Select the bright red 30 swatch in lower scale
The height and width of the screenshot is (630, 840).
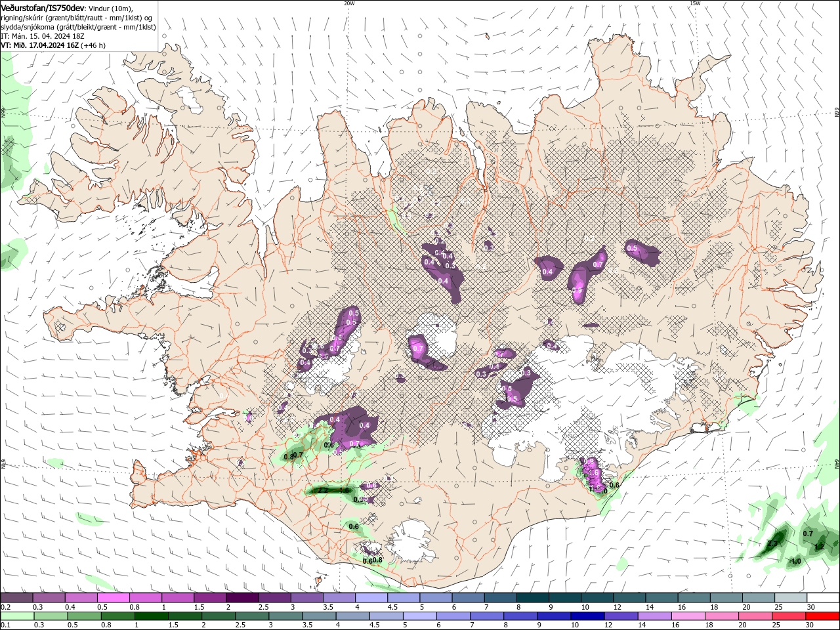(x=823, y=616)
